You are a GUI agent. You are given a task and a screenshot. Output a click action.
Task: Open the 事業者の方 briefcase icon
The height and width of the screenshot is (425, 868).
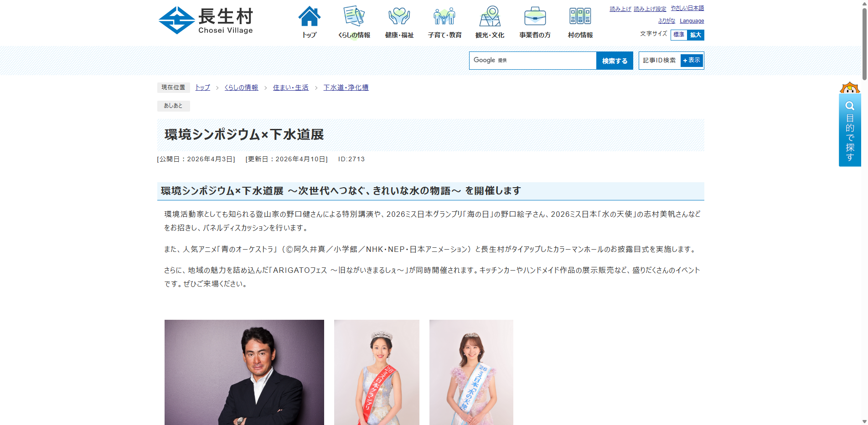(535, 17)
